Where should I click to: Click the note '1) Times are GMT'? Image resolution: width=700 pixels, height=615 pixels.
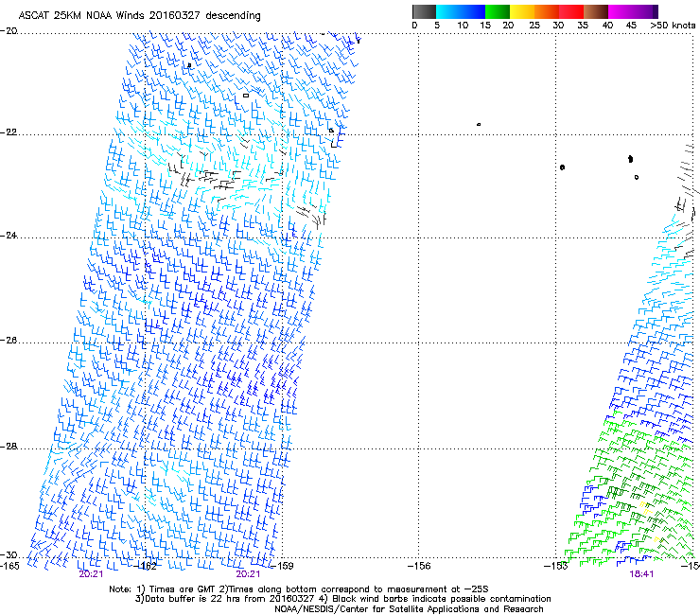[176, 589]
